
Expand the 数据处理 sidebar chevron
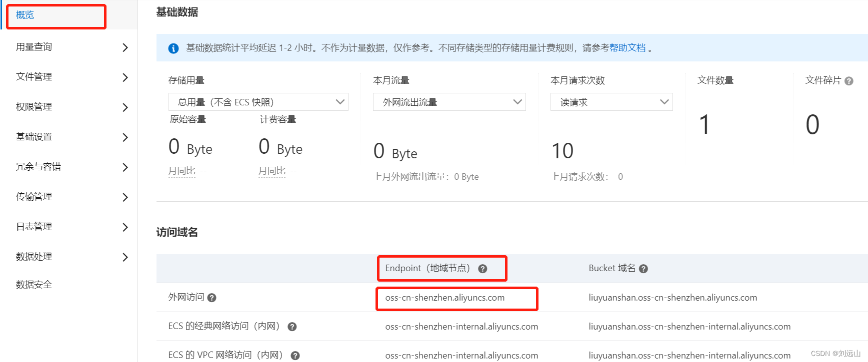coord(125,257)
